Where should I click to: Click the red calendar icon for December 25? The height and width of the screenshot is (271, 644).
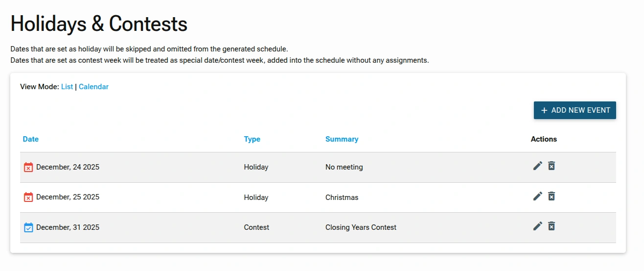[28, 197]
